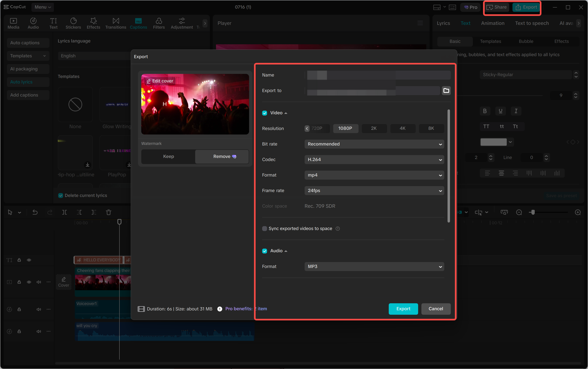This screenshot has height=369, width=588.
Task: Click the browse folder icon next to Export to
Action: click(x=446, y=91)
